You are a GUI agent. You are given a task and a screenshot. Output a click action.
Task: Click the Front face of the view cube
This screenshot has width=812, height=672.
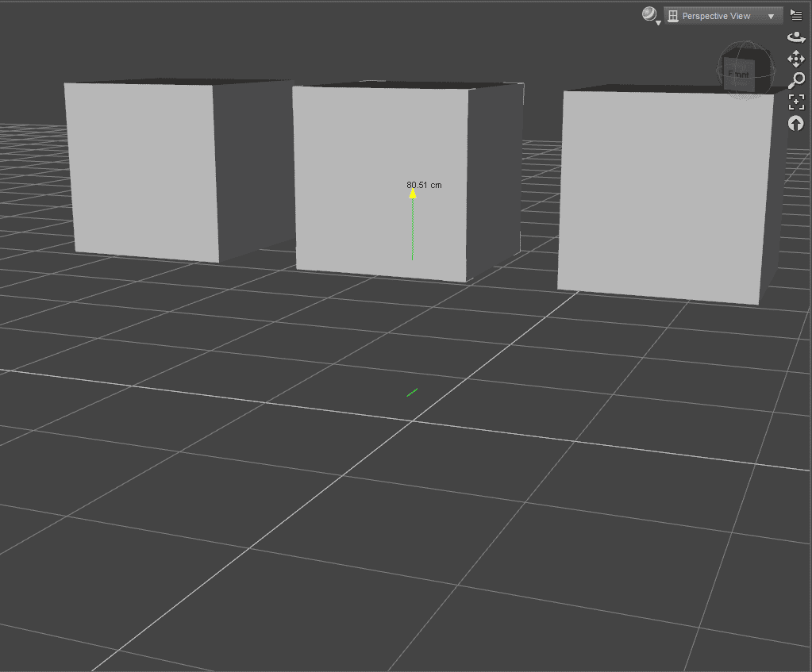pyautogui.click(x=737, y=74)
